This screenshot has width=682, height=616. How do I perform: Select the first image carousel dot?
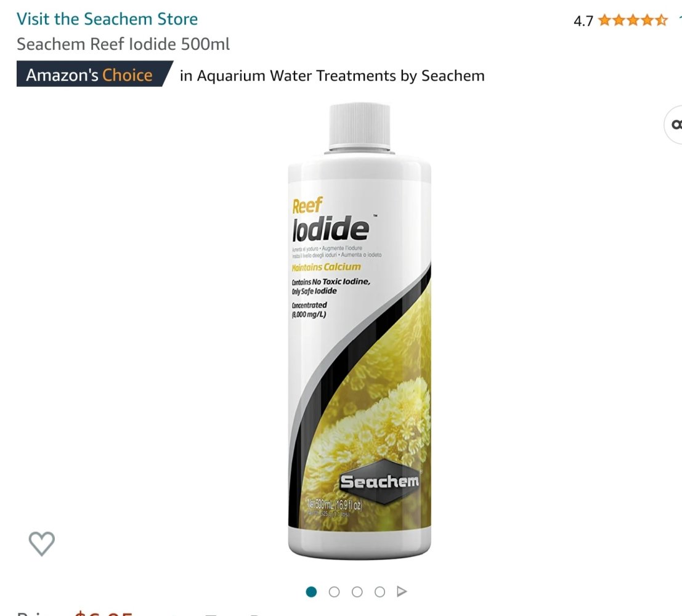pos(311,591)
